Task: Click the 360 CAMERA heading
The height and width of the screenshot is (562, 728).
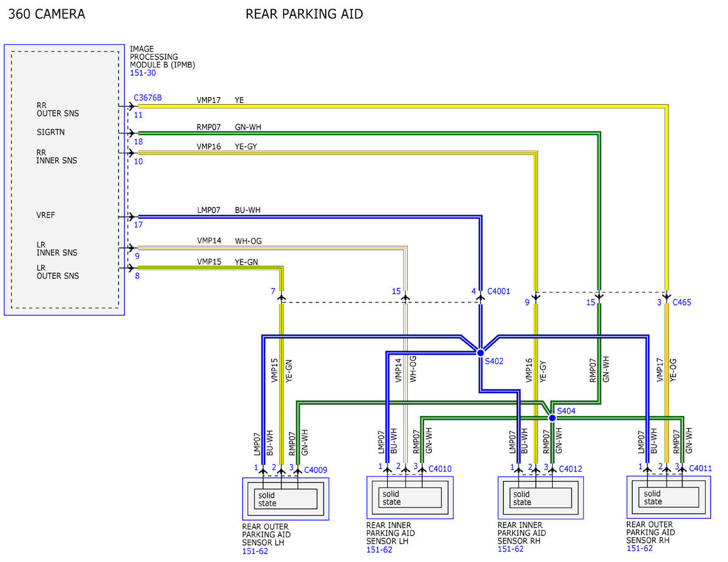Action: click(47, 14)
